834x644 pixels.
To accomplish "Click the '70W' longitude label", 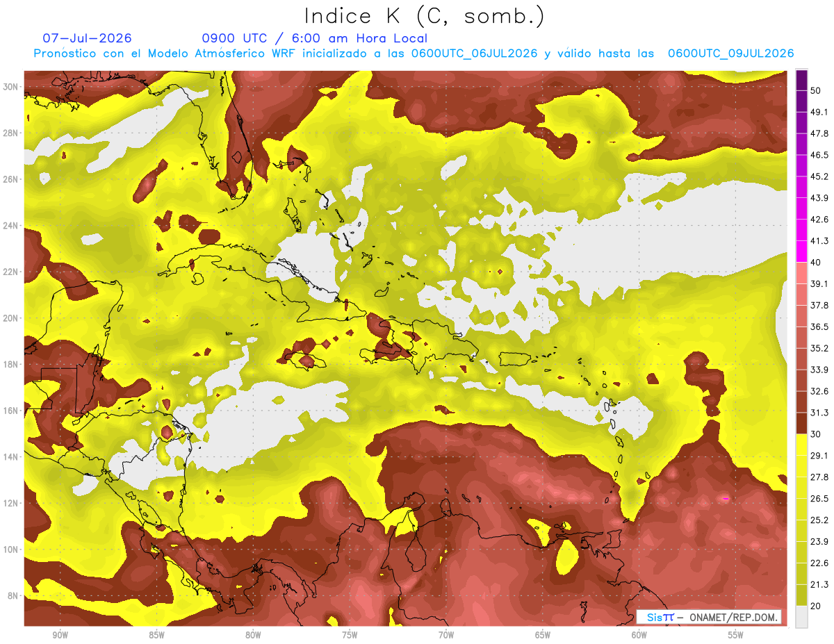I will pos(446,635).
